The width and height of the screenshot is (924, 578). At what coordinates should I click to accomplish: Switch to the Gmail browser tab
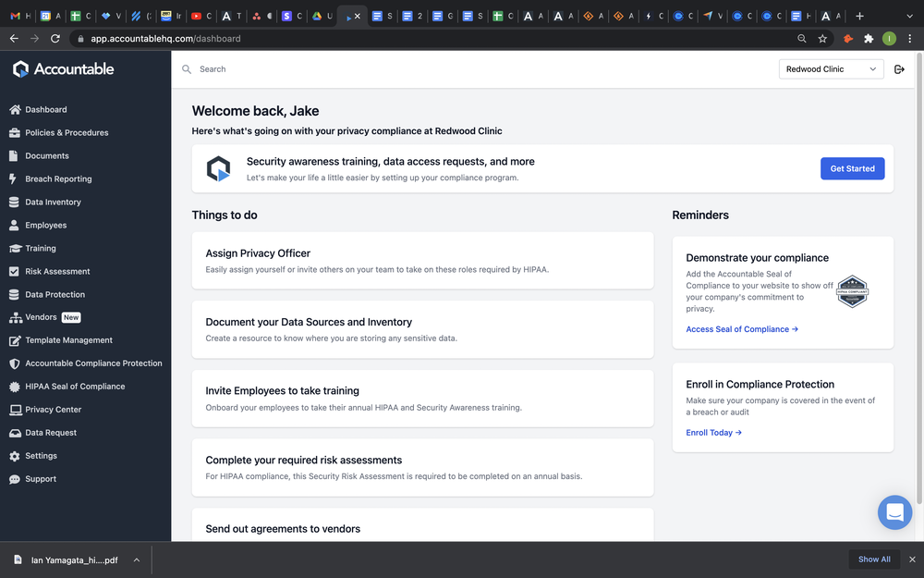pyautogui.click(x=20, y=16)
